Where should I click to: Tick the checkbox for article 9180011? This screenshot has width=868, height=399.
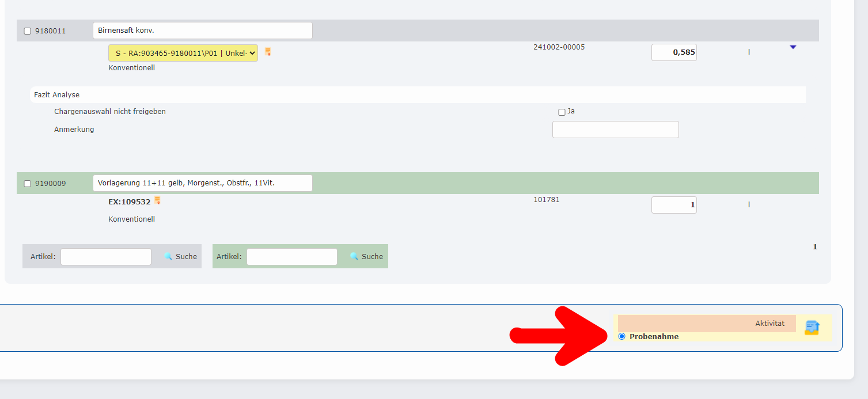pos(27,31)
